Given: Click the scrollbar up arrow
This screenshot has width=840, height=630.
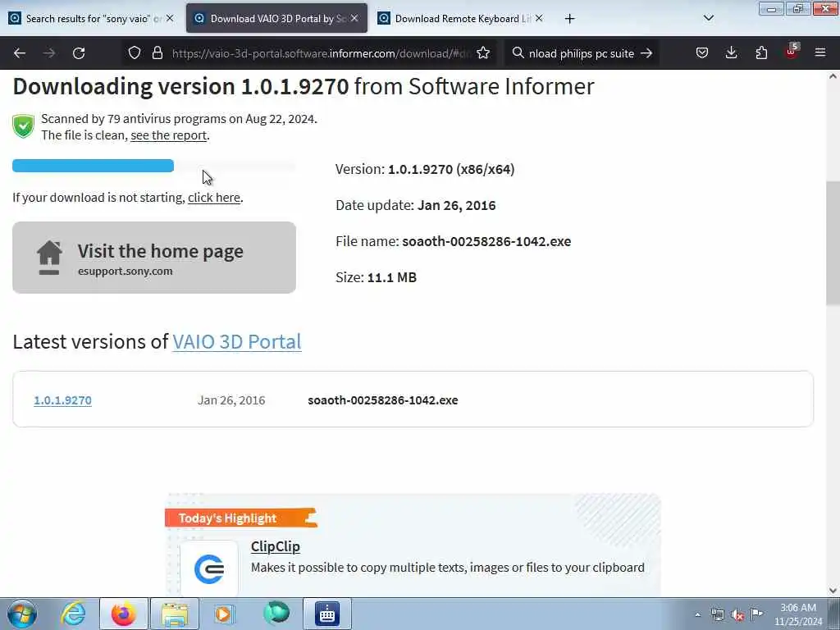Looking at the screenshot, I should pos(833,76).
